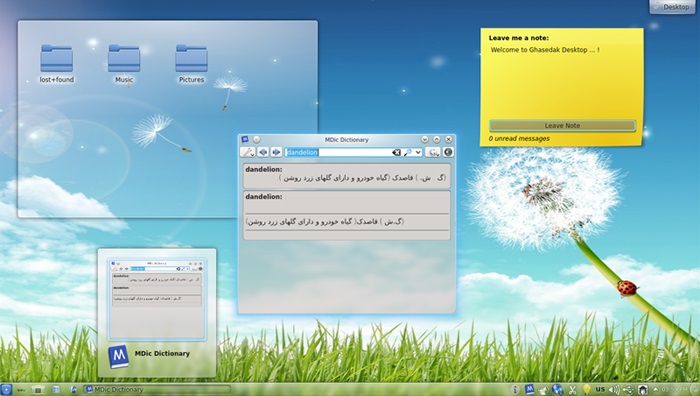Select the MDic Dictionary taskbar entry

157,390
